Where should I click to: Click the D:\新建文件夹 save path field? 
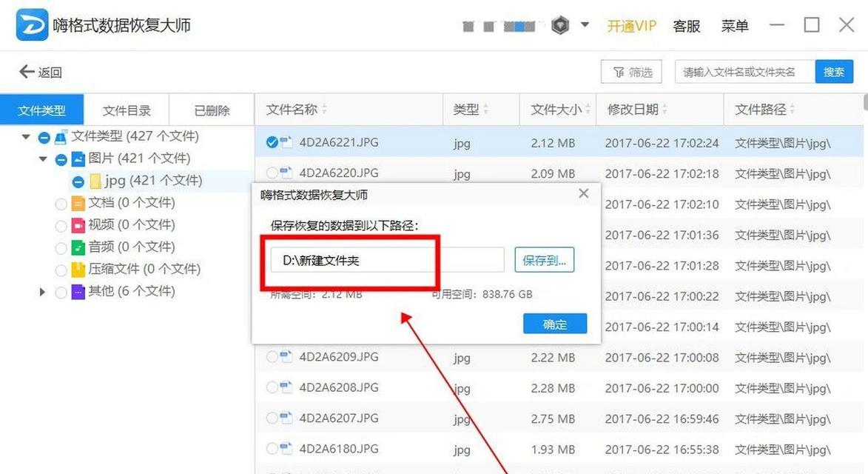(387, 260)
